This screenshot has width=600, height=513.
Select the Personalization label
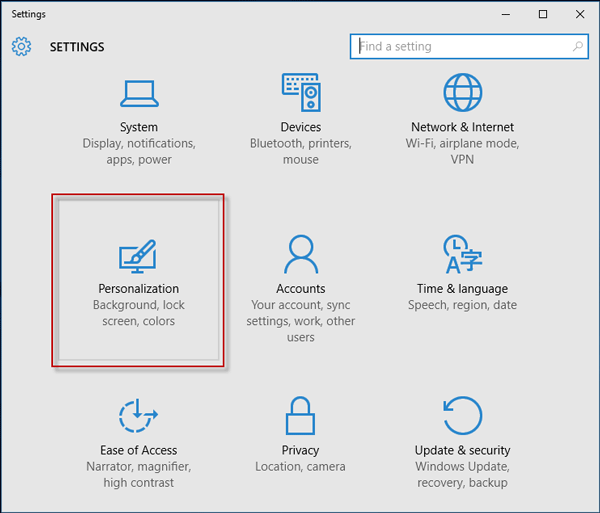(139, 288)
